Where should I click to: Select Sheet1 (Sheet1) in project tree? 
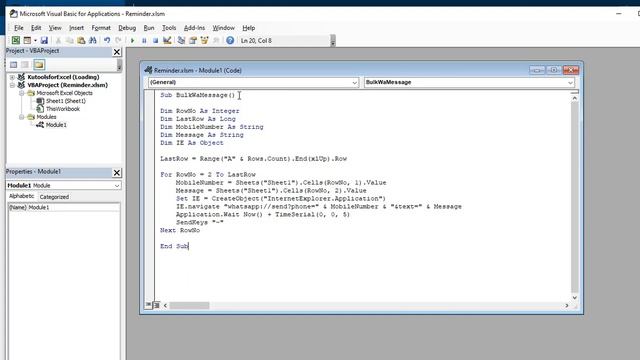point(66,101)
